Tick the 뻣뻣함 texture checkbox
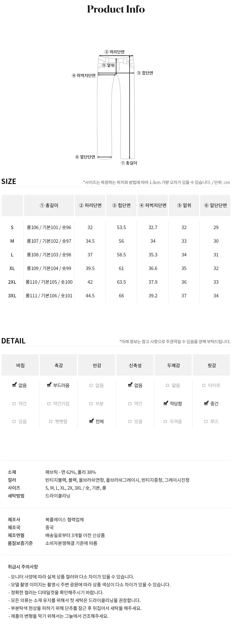Screen dimensions: 232x644 pos(51,421)
